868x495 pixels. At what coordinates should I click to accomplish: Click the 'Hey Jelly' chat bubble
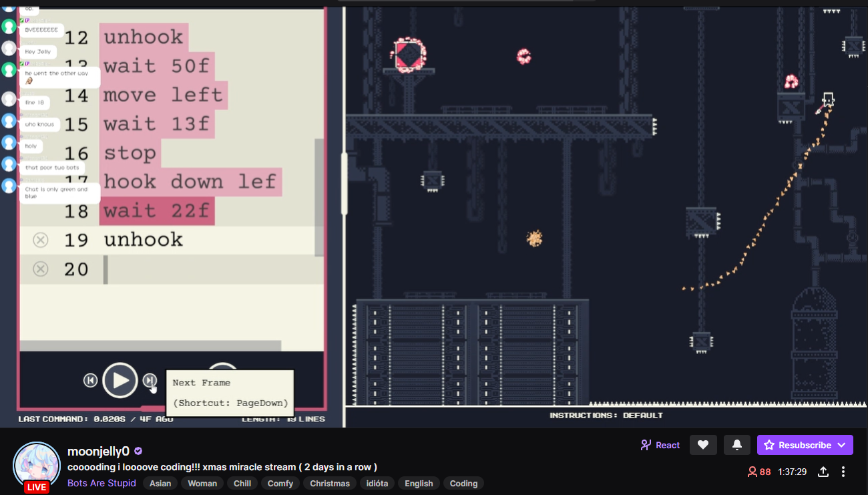[x=38, y=51]
